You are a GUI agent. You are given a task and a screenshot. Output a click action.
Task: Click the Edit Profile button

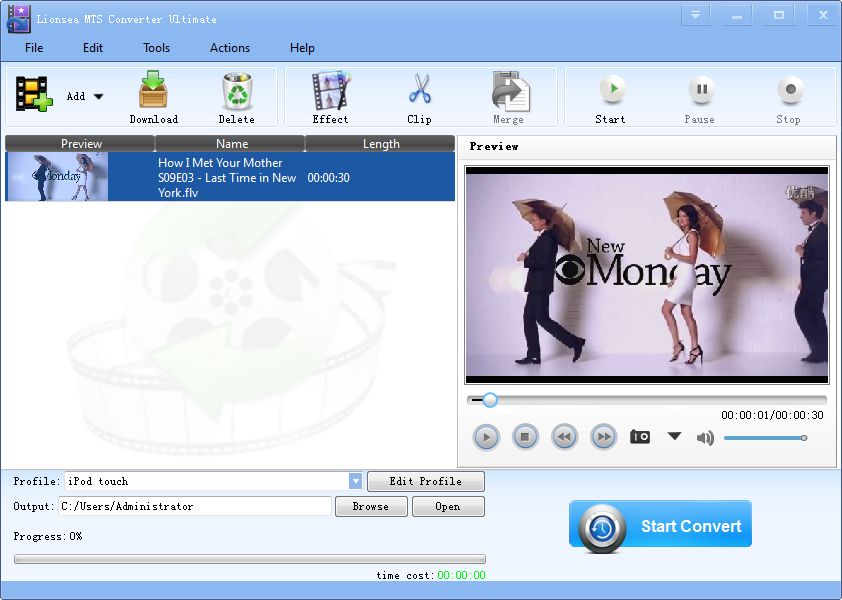pyautogui.click(x=426, y=481)
